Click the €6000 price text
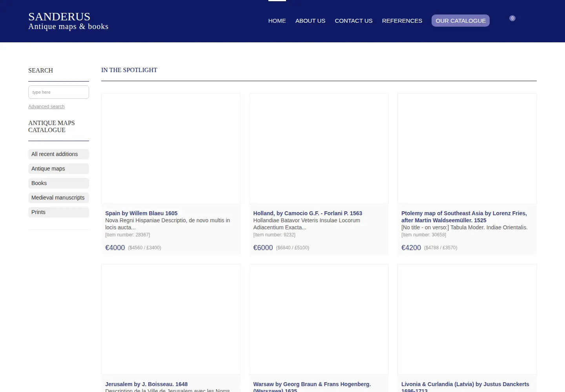Viewport: 565px width, 392px height. coord(263,248)
